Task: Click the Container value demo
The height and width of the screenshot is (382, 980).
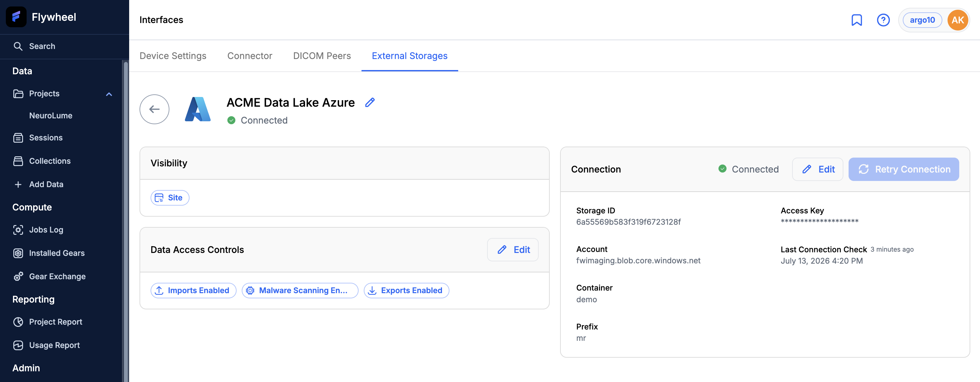Action: [x=586, y=300]
